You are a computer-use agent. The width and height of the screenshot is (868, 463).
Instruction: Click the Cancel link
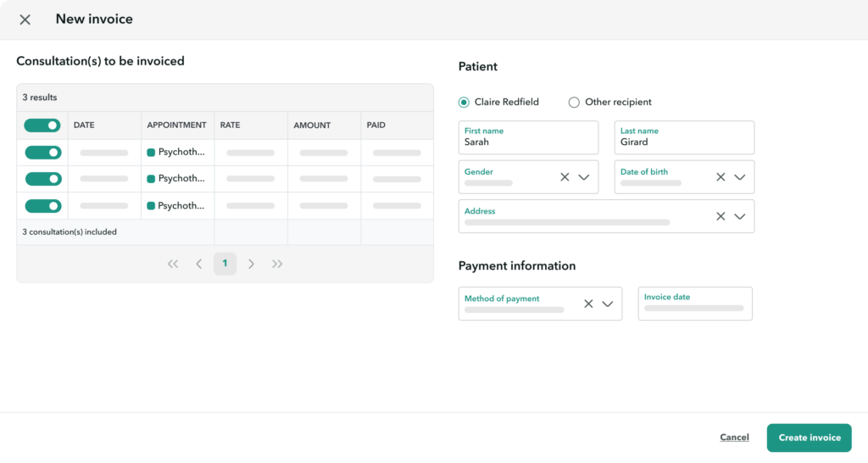734,438
